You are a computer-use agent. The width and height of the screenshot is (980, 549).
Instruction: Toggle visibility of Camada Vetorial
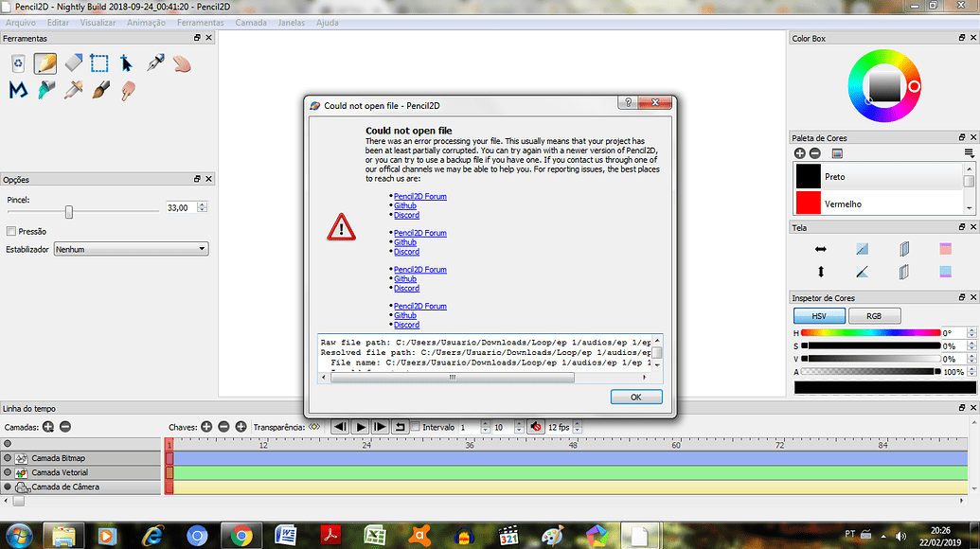[8, 472]
